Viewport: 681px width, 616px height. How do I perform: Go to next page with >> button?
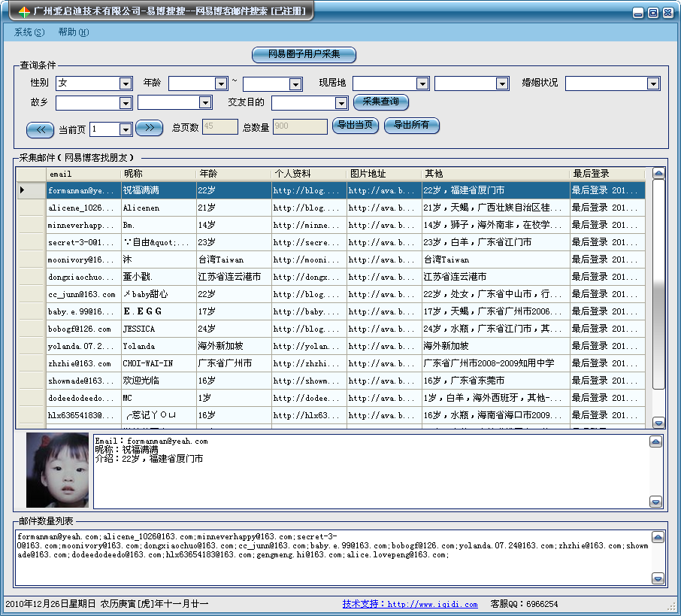(x=150, y=128)
